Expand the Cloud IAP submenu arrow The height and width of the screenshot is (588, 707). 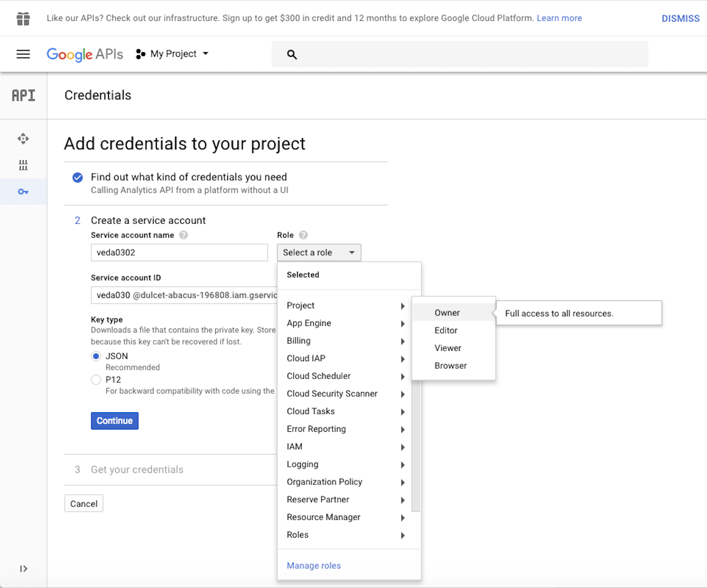coord(403,359)
